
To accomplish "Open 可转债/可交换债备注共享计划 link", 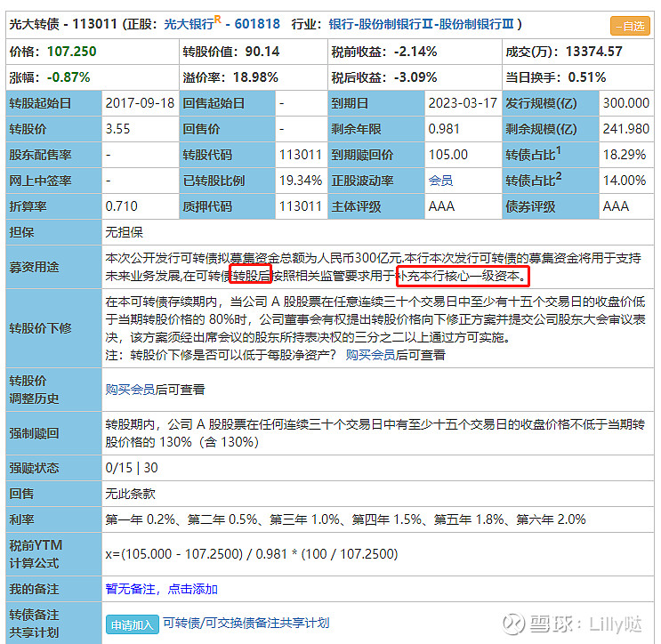I will coord(246,623).
